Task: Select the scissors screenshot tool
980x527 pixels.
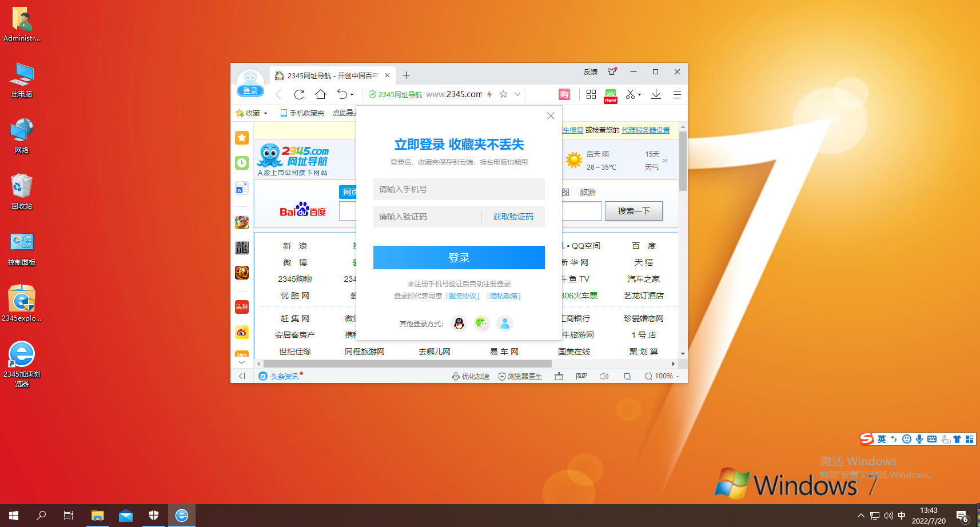Action: [630, 94]
